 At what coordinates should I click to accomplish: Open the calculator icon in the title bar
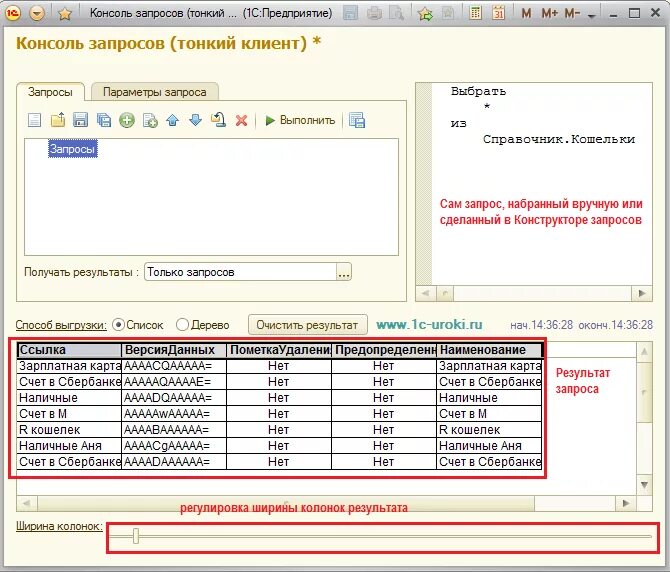pos(475,13)
